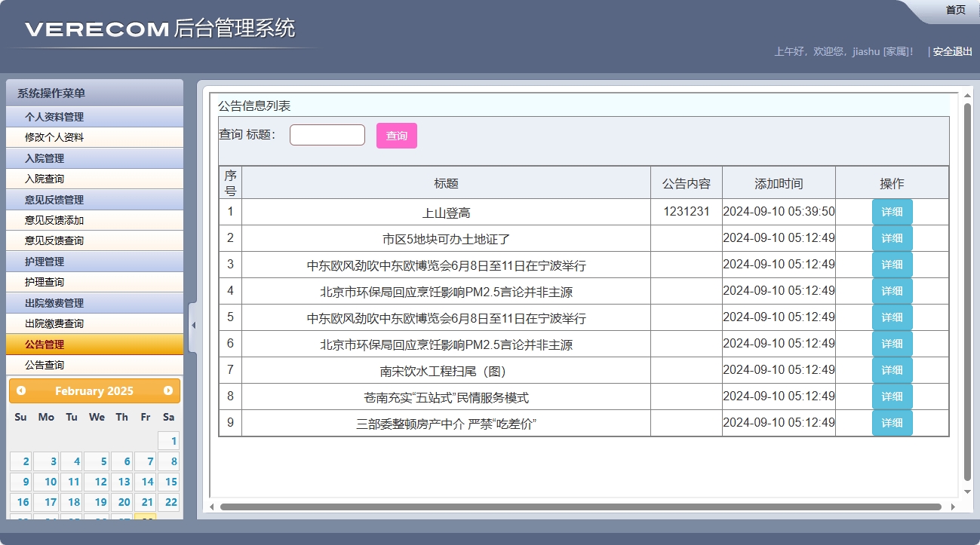
Task: Navigate to the next month in the calendar
Action: coord(168,390)
